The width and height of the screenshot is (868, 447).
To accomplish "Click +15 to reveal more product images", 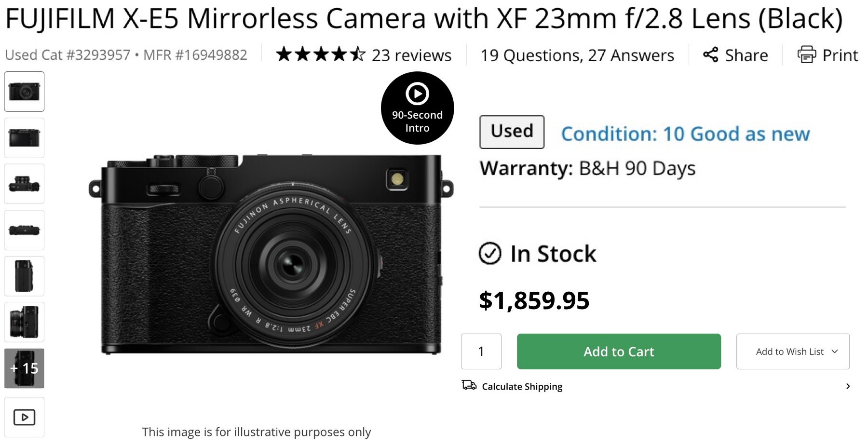I will pyautogui.click(x=24, y=368).
